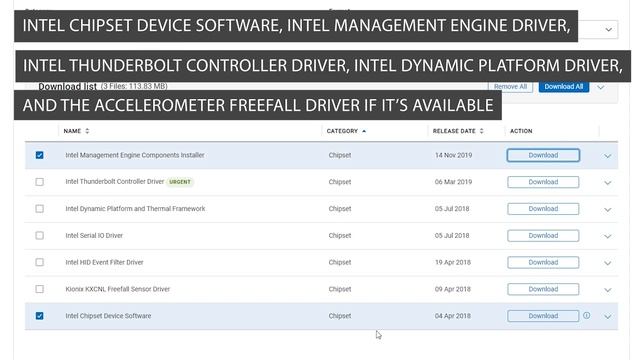Click the Intel HID Event Filter Driver name
640x360 pixels.
104,262
